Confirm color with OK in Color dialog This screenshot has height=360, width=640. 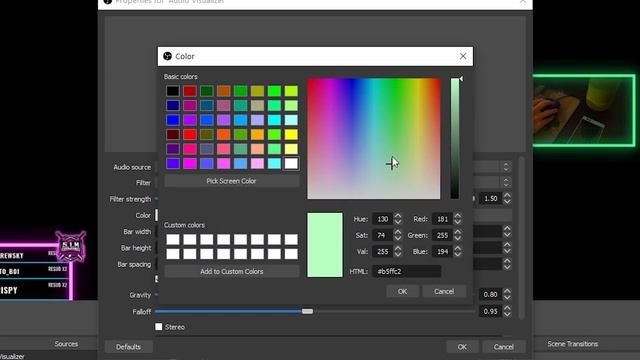click(x=402, y=291)
